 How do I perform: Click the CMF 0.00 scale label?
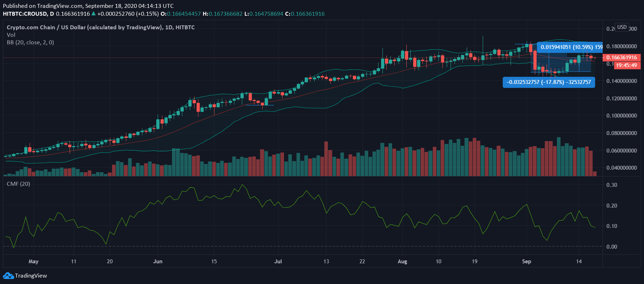612,246
